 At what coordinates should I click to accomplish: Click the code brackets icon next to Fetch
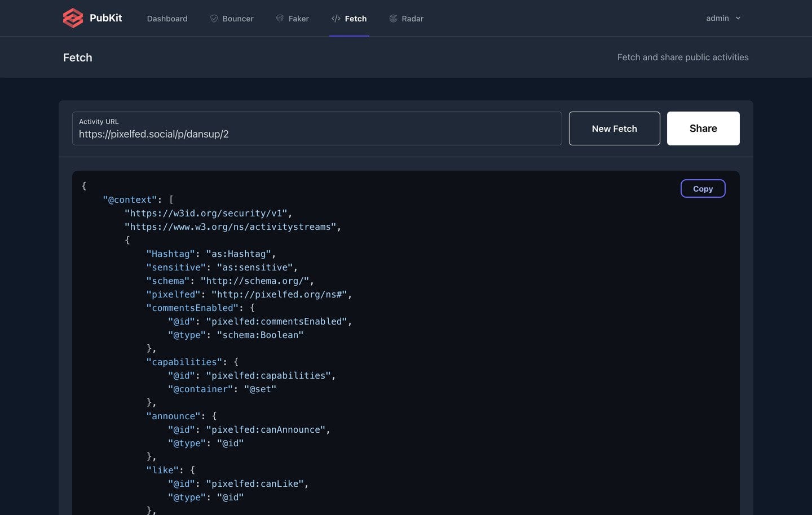tap(335, 18)
